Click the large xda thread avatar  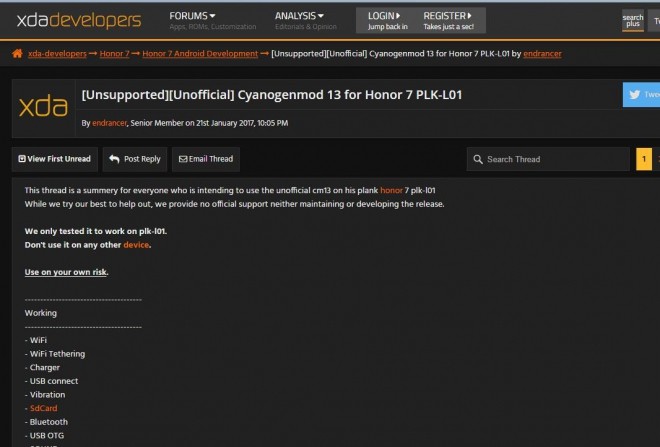(43, 106)
